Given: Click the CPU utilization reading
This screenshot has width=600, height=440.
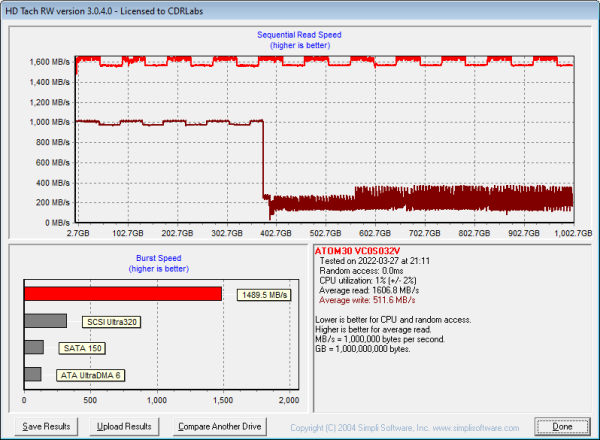Looking at the screenshot, I should click(x=369, y=279).
